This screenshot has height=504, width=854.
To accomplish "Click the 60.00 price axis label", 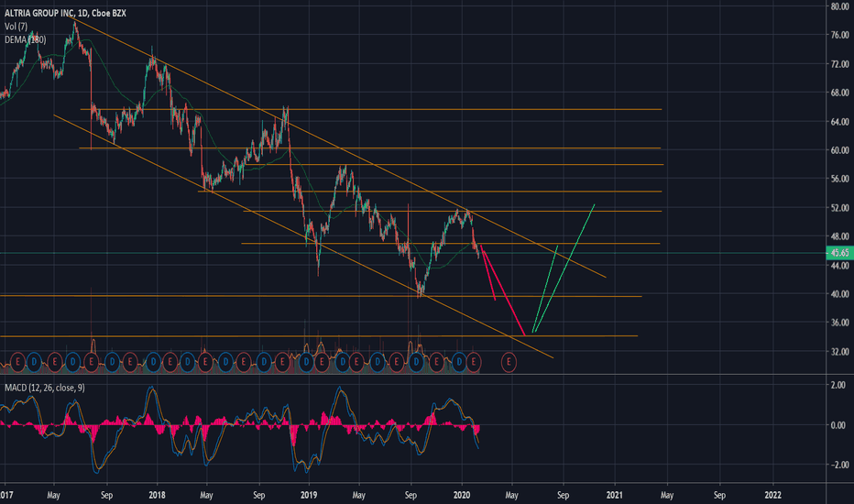I will coord(839,150).
